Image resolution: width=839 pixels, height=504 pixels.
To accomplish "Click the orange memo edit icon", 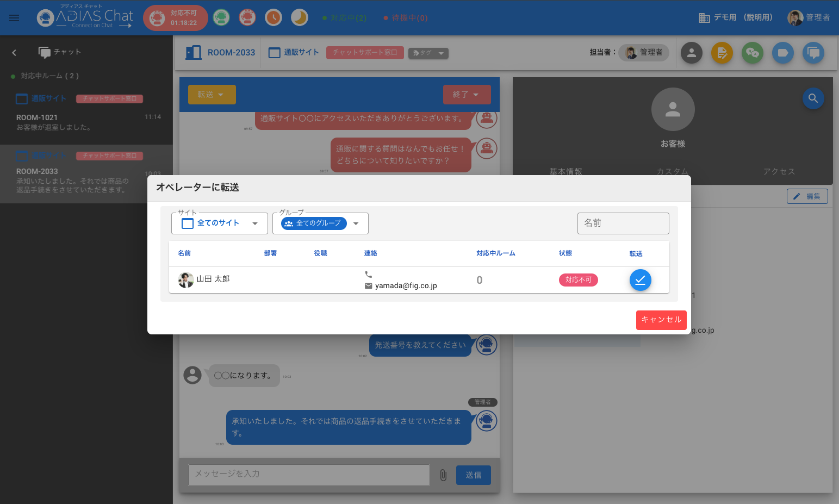I will click(x=722, y=53).
